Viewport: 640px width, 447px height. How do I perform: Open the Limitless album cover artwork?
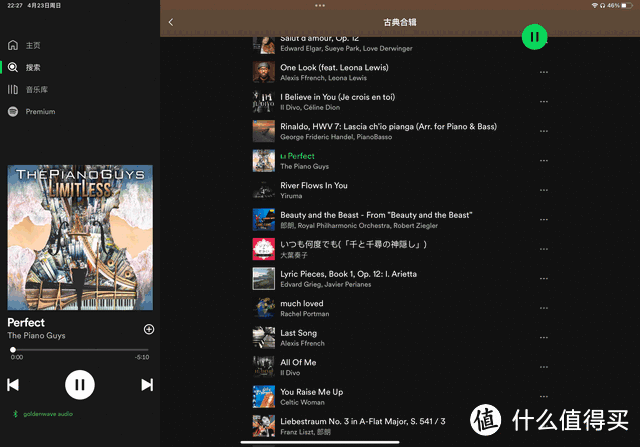[80, 238]
